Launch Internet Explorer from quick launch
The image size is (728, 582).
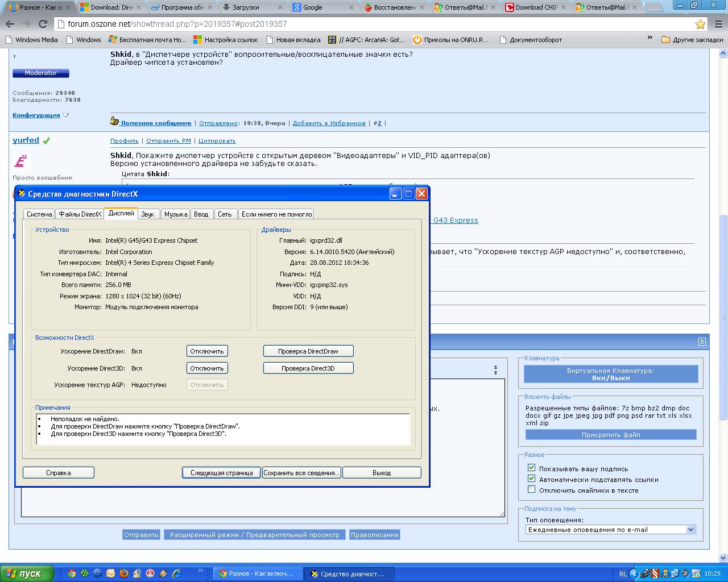click(176, 573)
